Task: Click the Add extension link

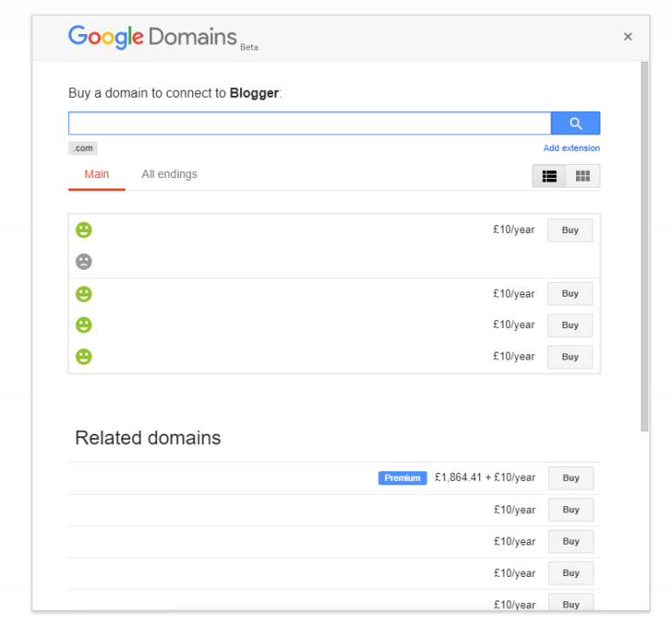Action: (572, 148)
